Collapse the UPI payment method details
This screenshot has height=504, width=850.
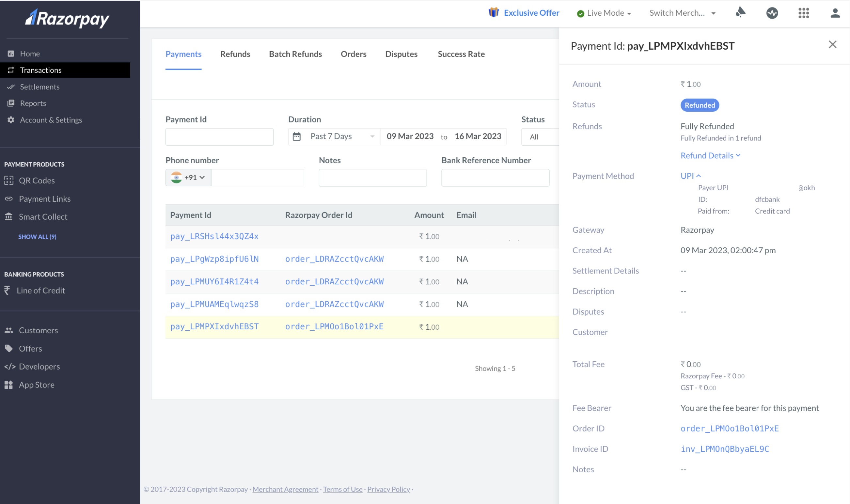(x=690, y=176)
